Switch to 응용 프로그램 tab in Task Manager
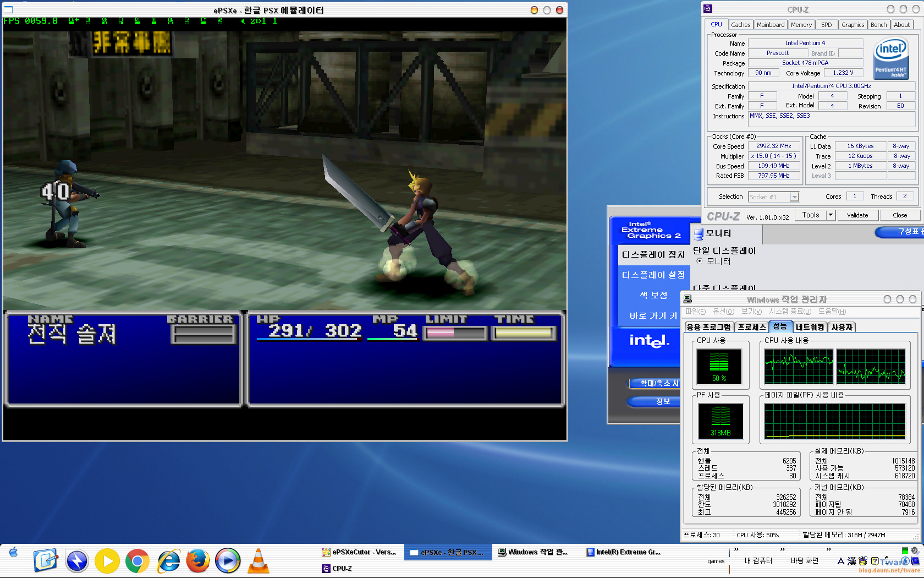Screen dimensions: 924x578 709,327
